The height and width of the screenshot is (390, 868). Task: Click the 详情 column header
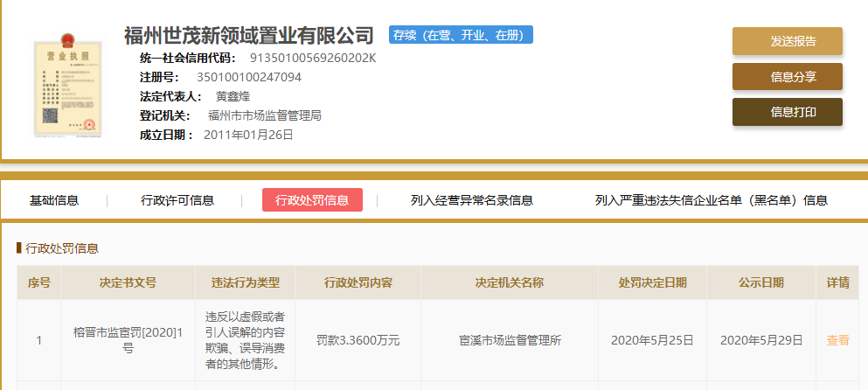pos(838,282)
